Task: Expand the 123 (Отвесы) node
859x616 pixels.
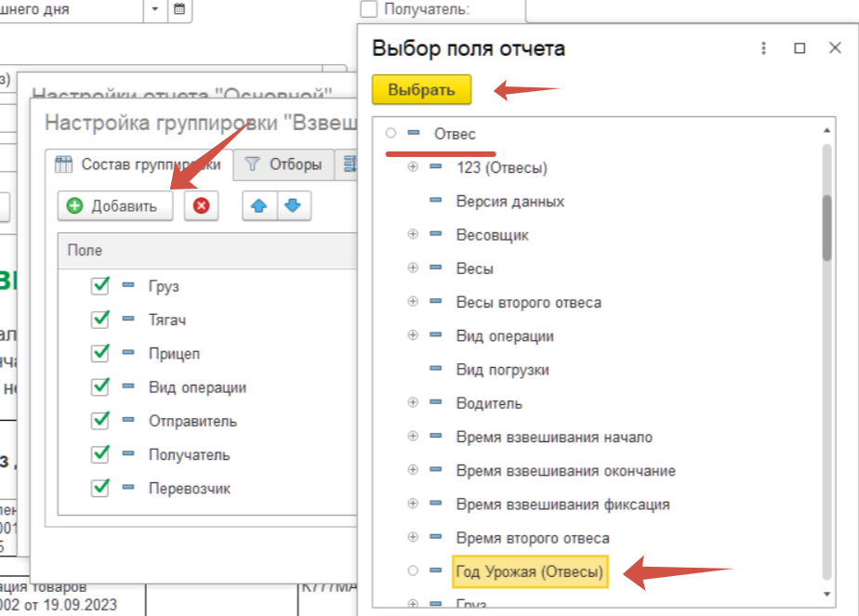Action: click(413, 168)
